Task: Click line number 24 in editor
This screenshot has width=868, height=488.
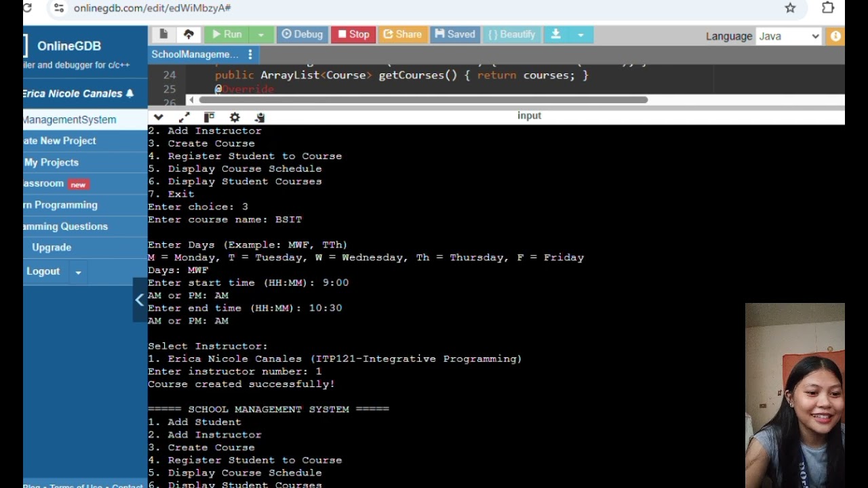Action: click(169, 75)
